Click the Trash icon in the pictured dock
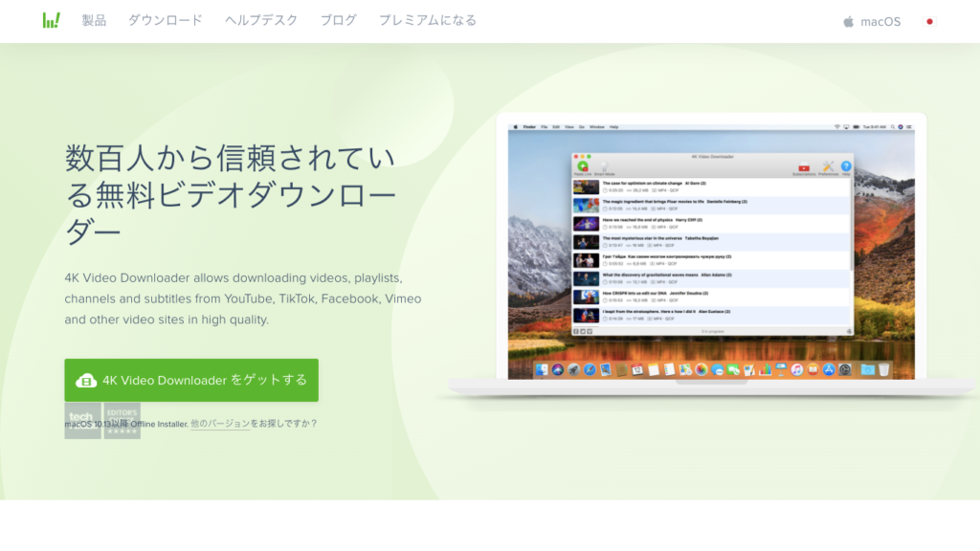 (x=883, y=370)
